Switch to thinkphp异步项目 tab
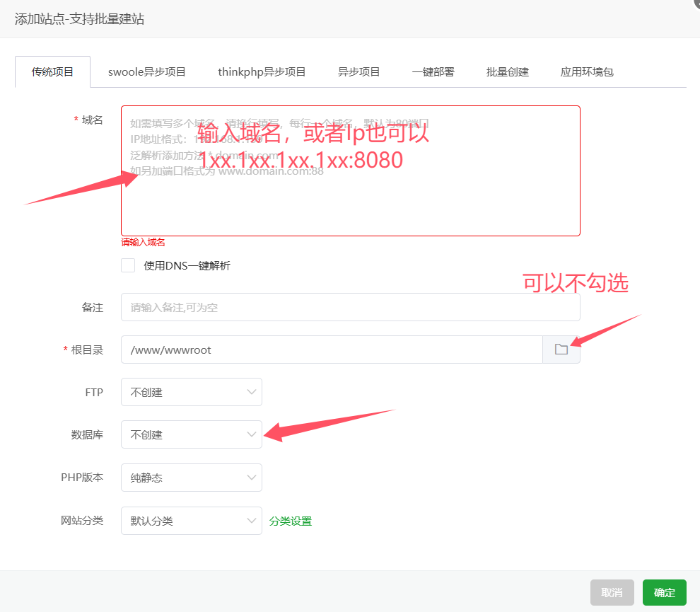700x612 pixels. [x=262, y=72]
